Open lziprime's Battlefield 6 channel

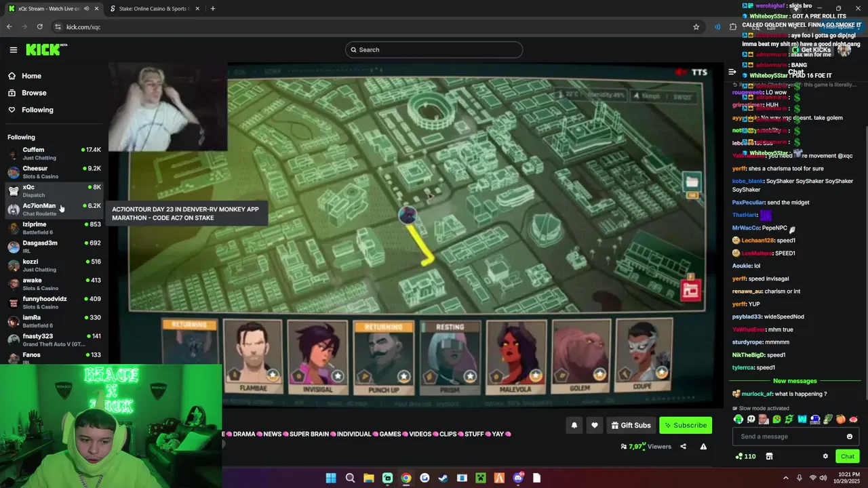coord(54,228)
